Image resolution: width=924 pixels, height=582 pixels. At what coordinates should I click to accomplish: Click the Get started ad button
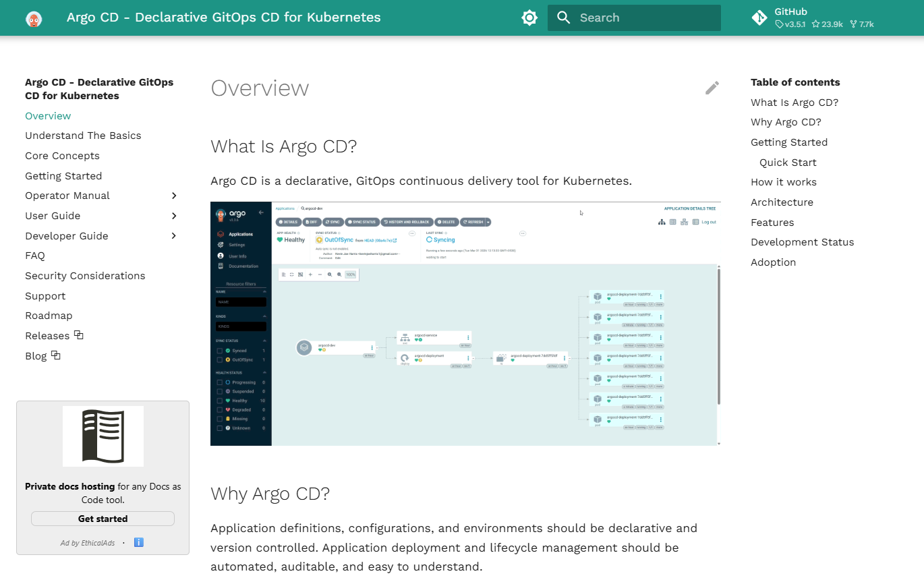point(103,519)
